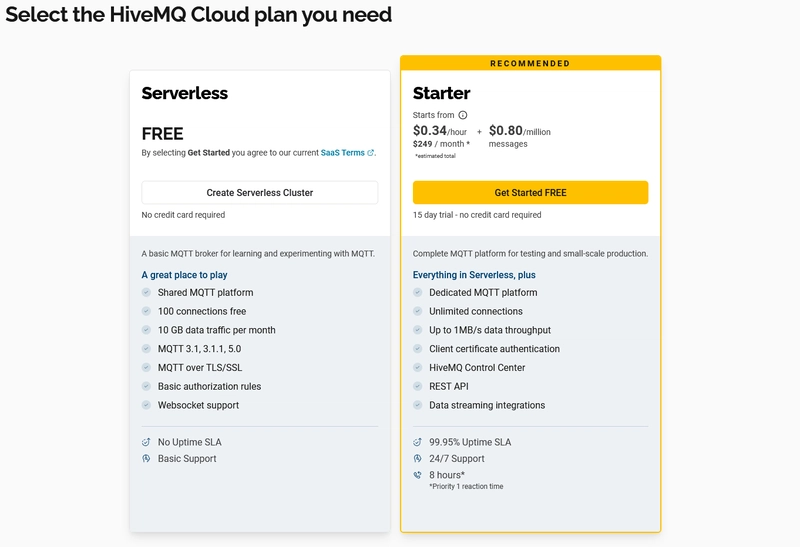Create a Serverless cluster
This screenshot has height=547, width=800.
(260, 192)
